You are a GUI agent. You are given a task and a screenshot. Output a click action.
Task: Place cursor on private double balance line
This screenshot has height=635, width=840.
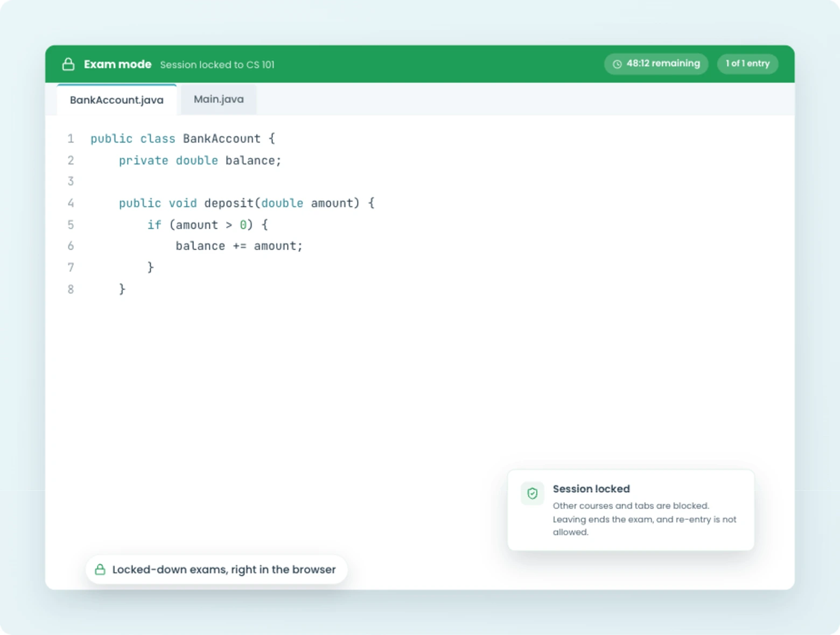200,160
